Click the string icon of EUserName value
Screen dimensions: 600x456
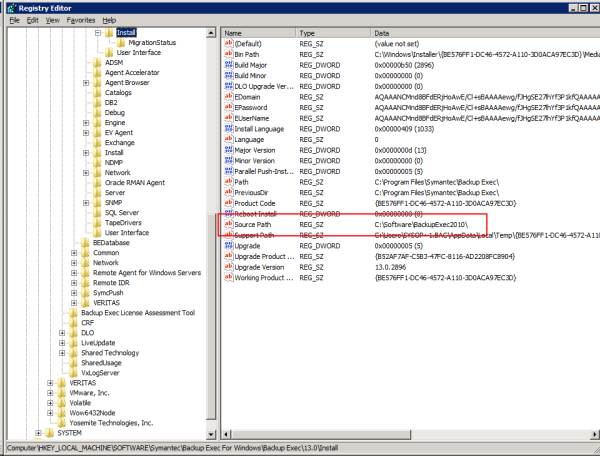[228, 118]
